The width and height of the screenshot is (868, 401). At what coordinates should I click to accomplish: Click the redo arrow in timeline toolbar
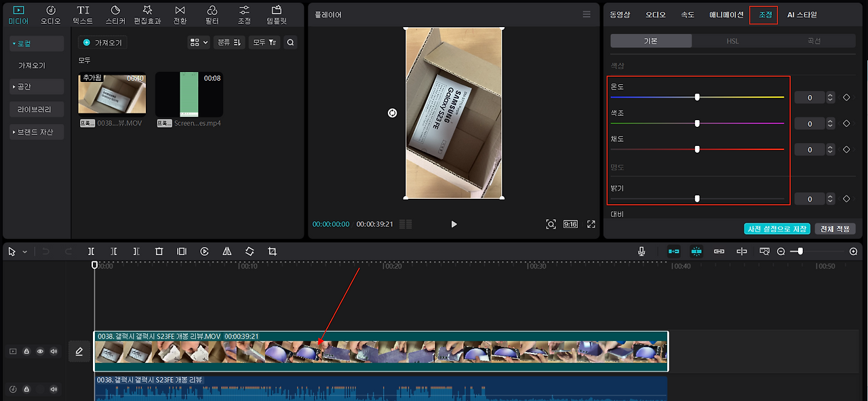click(x=68, y=251)
